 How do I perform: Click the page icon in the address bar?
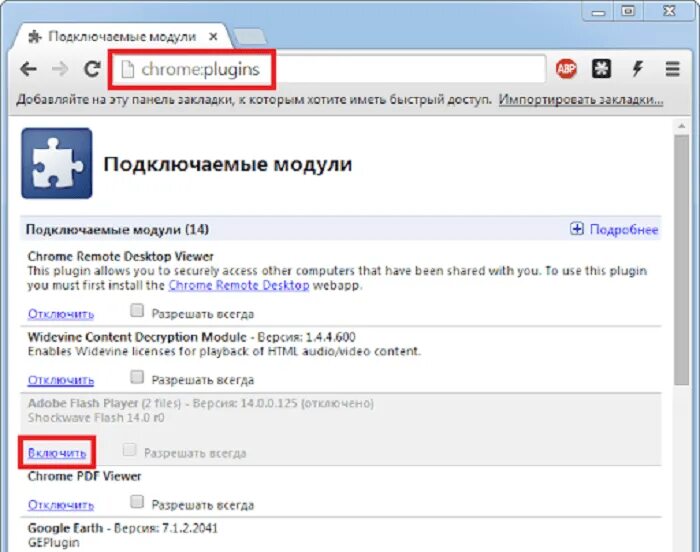[128, 70]
